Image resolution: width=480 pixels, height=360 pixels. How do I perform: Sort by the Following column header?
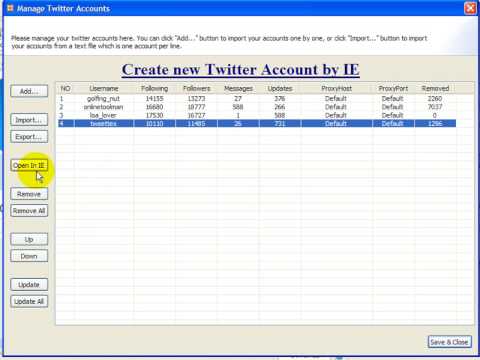(154, 88)
